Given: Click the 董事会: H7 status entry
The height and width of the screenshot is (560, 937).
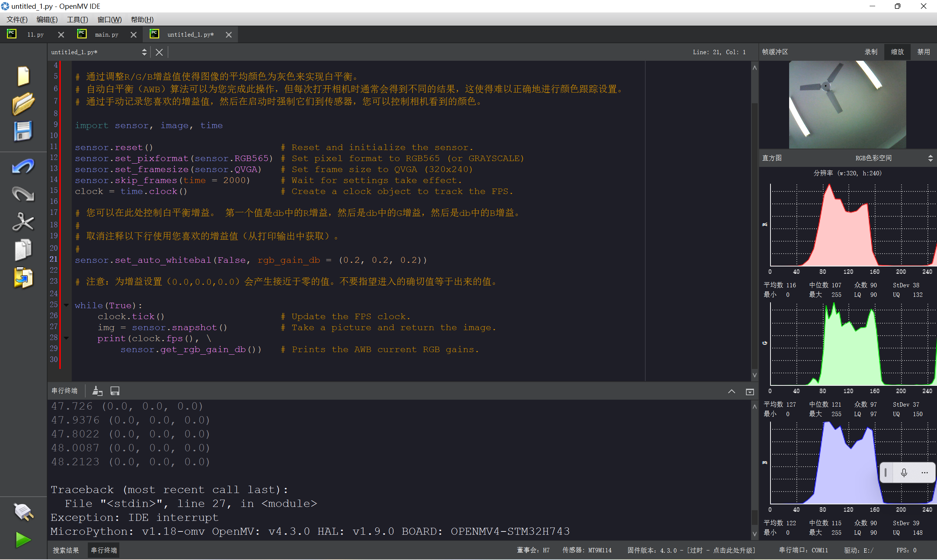Looking at the screenshot, I should coord(533,550).
